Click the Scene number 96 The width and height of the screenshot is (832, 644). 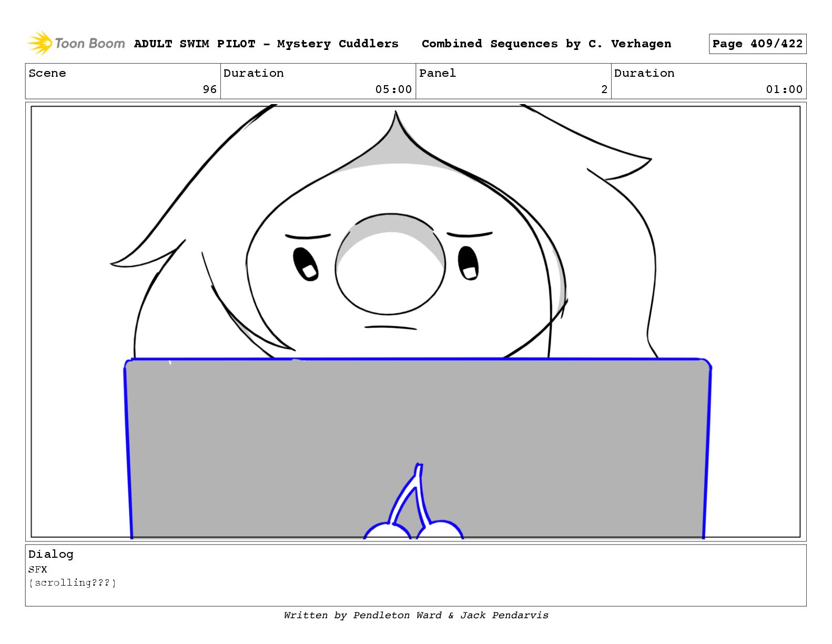(210, 89)
